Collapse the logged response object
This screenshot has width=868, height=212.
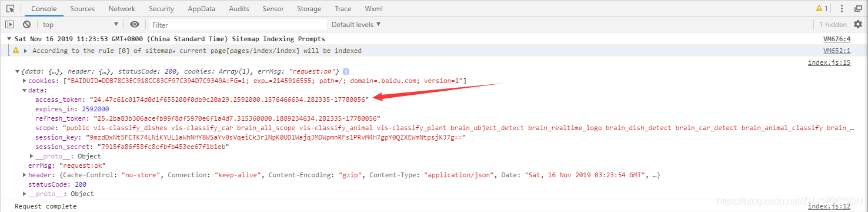coord(17,71)
